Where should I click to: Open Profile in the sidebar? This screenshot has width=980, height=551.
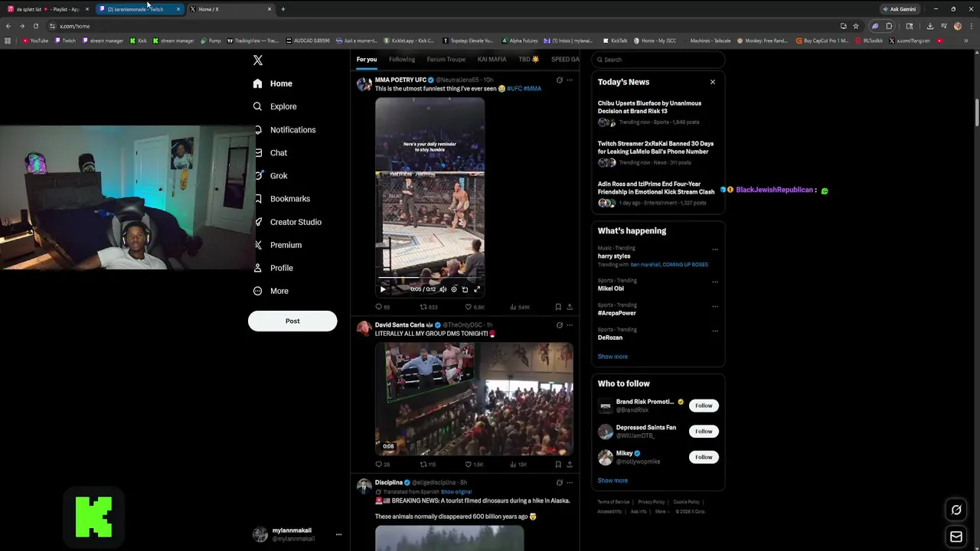273,268
